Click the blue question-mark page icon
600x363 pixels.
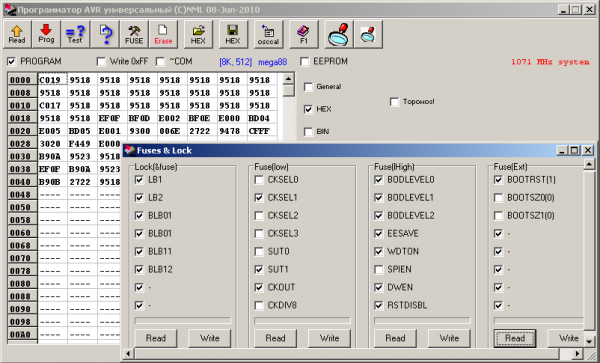pyautogui.click(x=105, y=34)
